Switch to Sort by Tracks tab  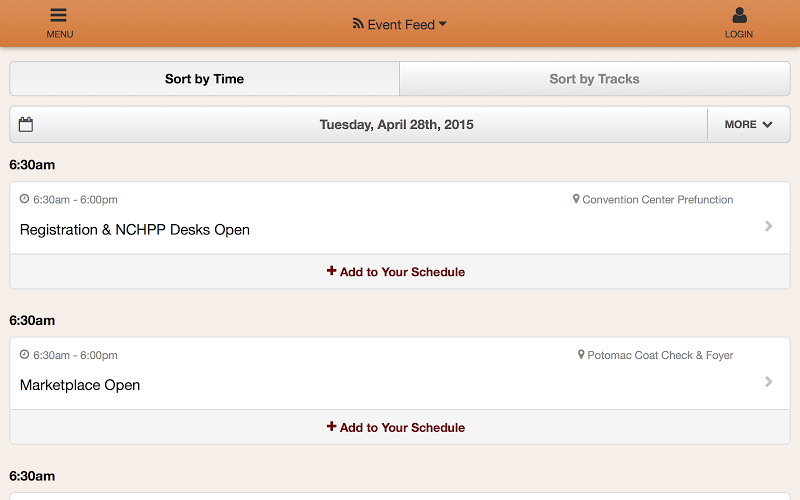click(x=594, y=79)
